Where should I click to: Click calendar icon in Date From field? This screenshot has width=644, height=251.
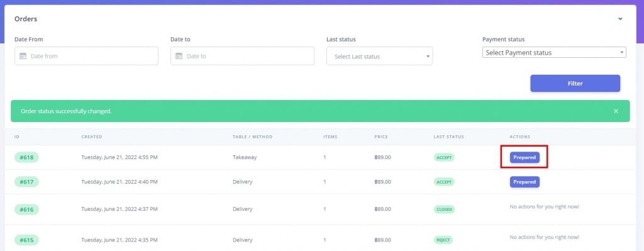pos(23,56)
